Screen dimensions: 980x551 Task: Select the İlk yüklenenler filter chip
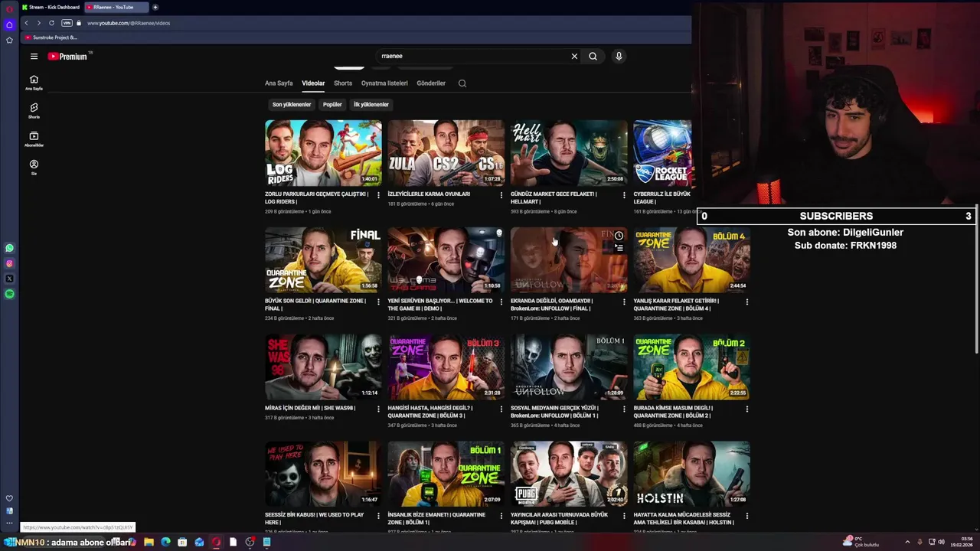pos(371,105)
